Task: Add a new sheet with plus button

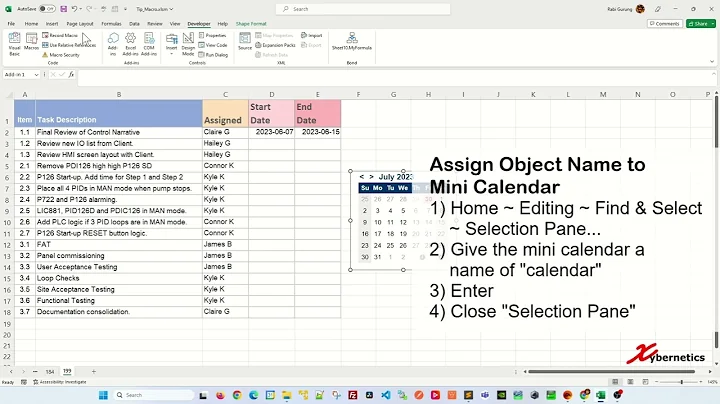Action: click(94, 371)
